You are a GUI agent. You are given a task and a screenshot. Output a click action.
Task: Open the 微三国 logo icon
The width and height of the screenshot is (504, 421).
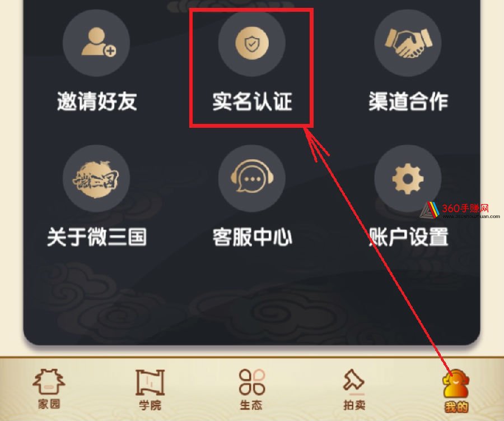[96, 178]
